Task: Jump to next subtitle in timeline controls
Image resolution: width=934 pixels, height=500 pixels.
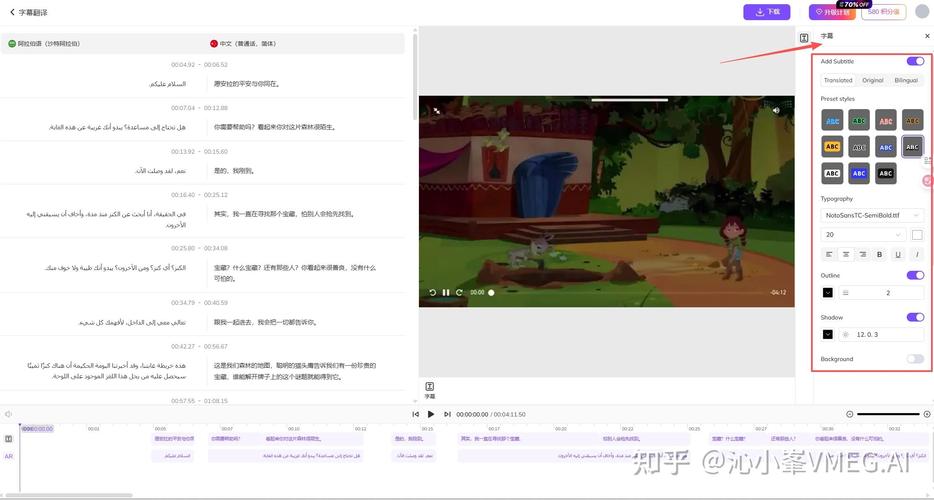Action: [x=447, y=414]
